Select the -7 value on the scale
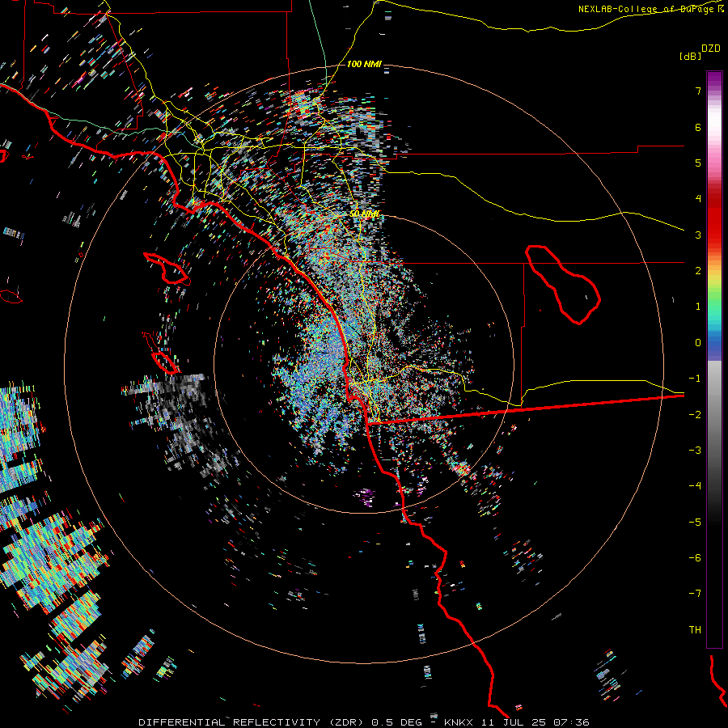The image size is (728, 728). tap(695, 594)
